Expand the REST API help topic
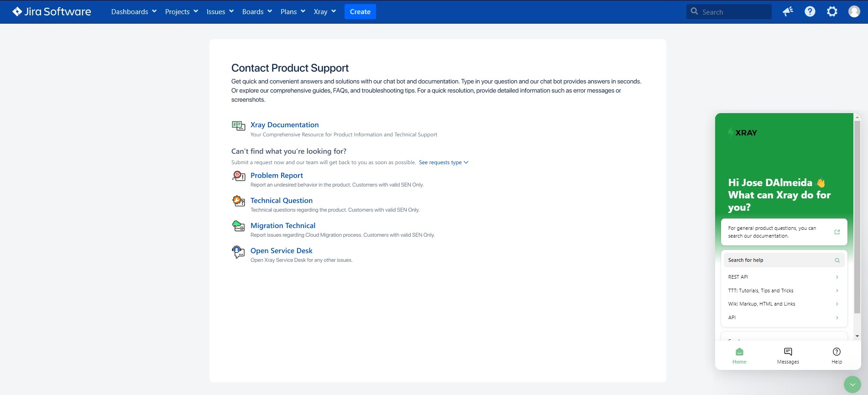The image size is (868, 395). click(x=784, y=277)
